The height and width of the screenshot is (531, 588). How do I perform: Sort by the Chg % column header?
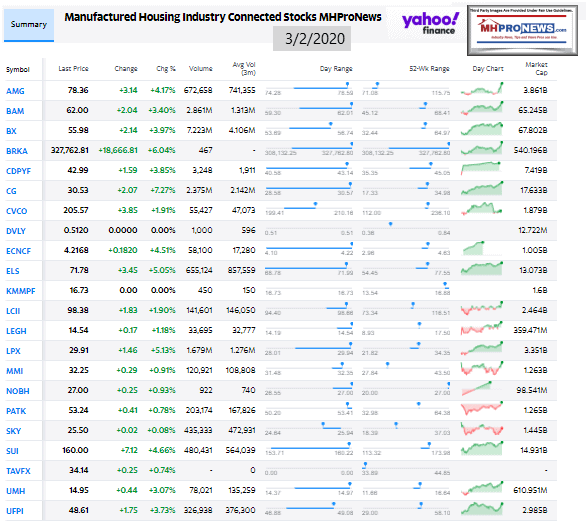pyautogui.click(x=166, y=69)
